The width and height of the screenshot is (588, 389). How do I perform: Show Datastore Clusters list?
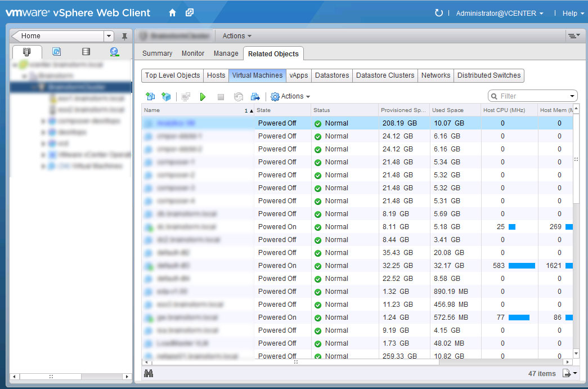point(385,75)
